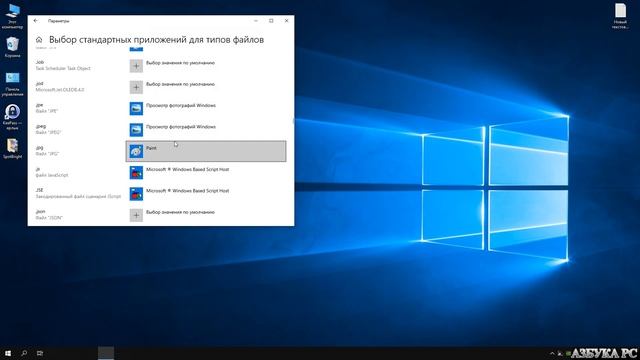
Task: Close the Settings window
Action: click(287, 21)
